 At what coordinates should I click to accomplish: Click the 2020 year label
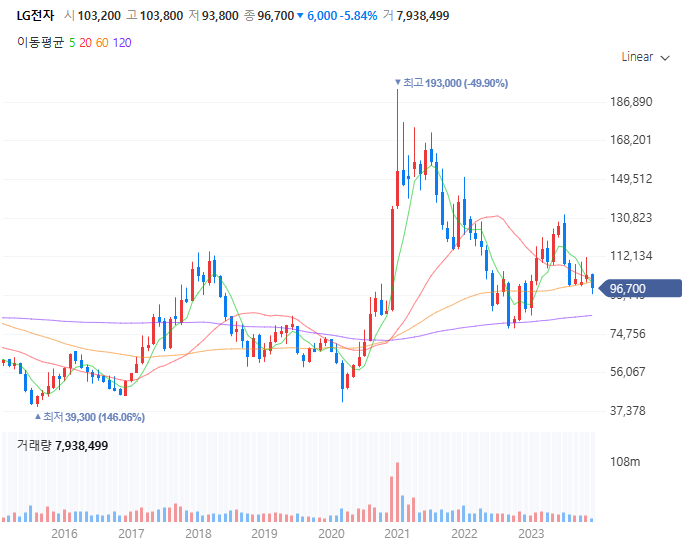[331, 533]
